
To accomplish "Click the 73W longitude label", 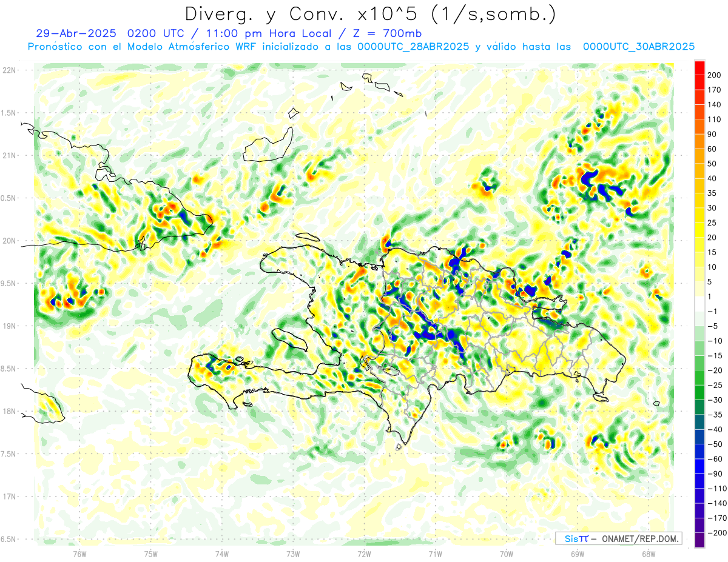I will click(293, 553).
